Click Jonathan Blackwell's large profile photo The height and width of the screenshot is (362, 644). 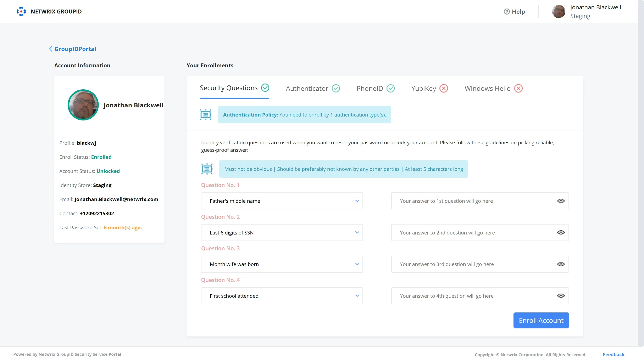[x=83, y=105]
